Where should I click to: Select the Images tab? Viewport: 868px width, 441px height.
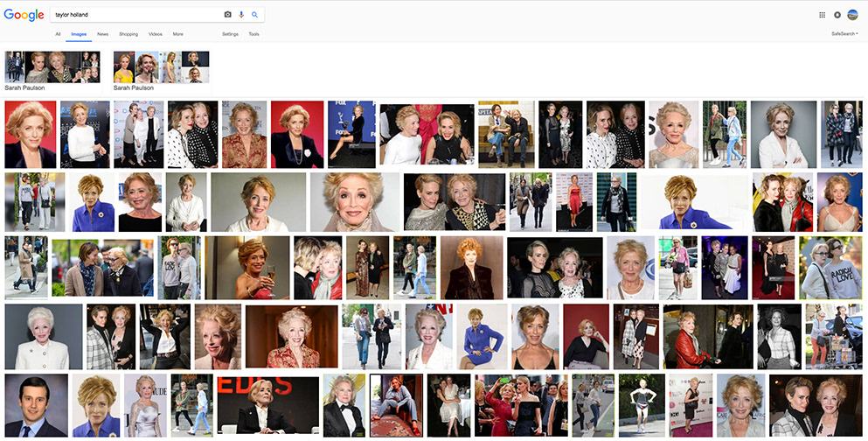[79, 34]
